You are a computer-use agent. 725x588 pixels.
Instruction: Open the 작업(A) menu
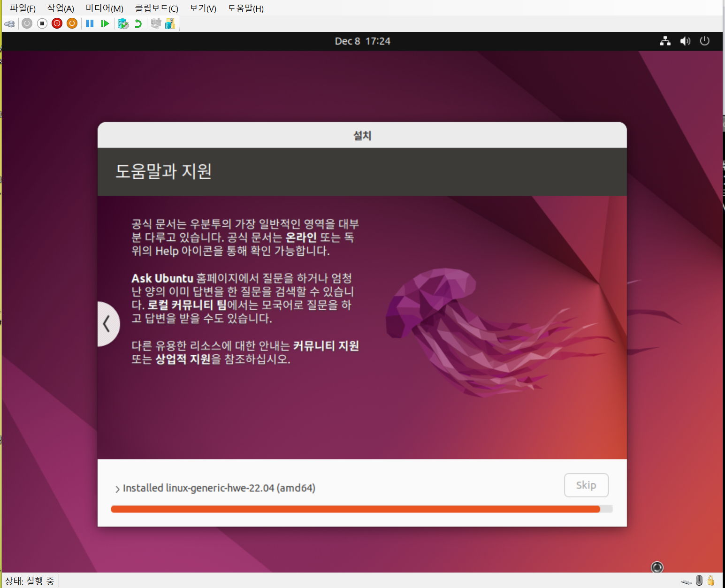pyautogui.click(x=61, y=8)
